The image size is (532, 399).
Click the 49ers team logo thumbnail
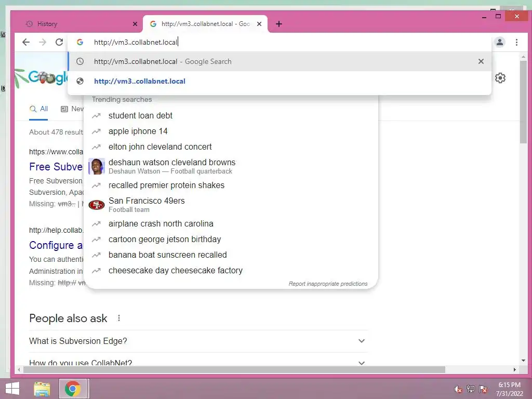coord(96,205)
